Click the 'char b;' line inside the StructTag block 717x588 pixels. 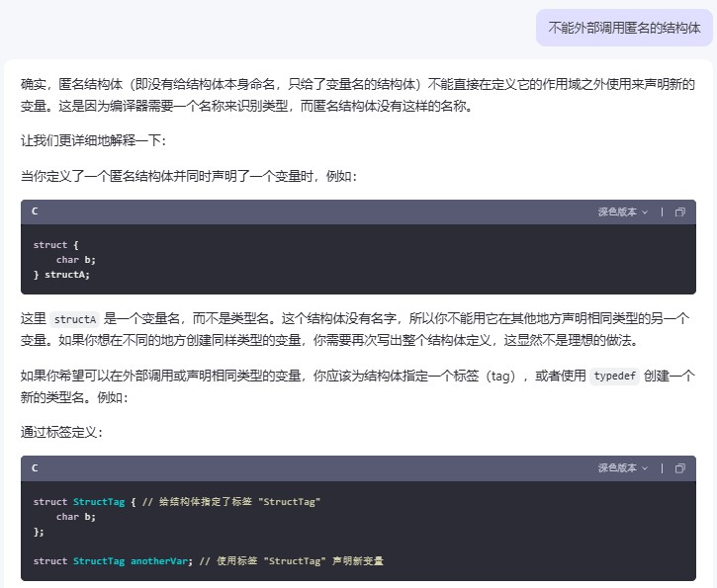point(76,517)
